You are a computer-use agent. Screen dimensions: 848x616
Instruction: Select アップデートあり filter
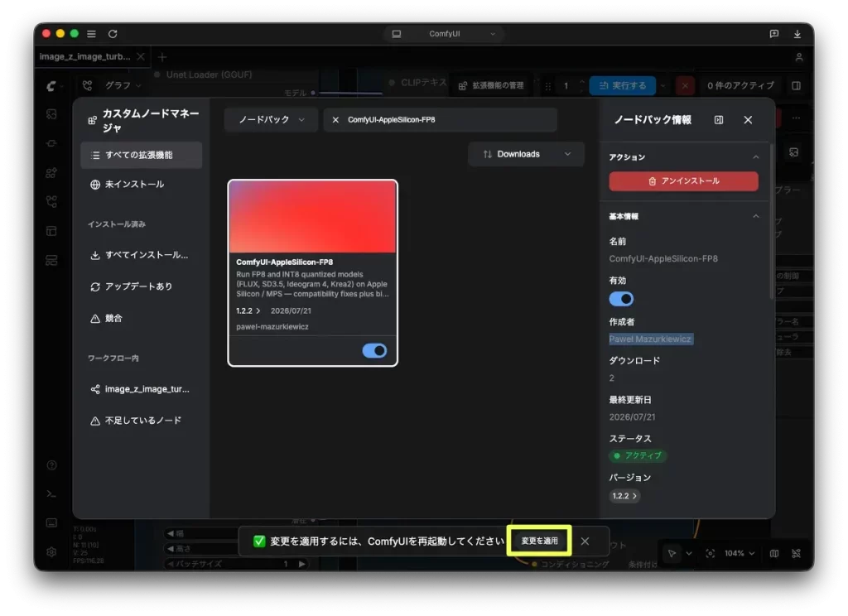141,286
